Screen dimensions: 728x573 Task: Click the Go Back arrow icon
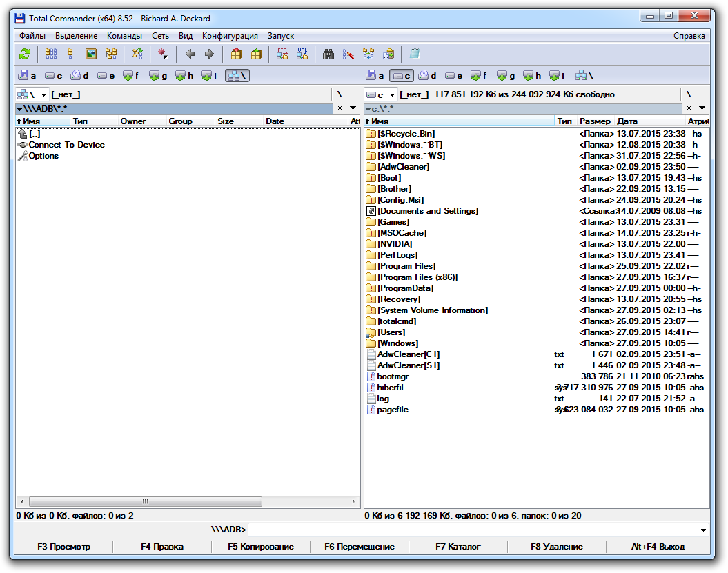tap(190, 54)
